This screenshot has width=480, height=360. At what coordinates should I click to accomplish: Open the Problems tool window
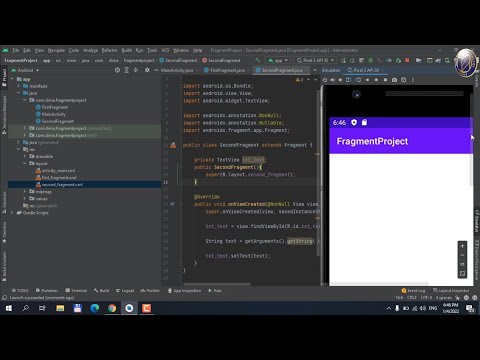pyautogui.click(x=47, y=291)
